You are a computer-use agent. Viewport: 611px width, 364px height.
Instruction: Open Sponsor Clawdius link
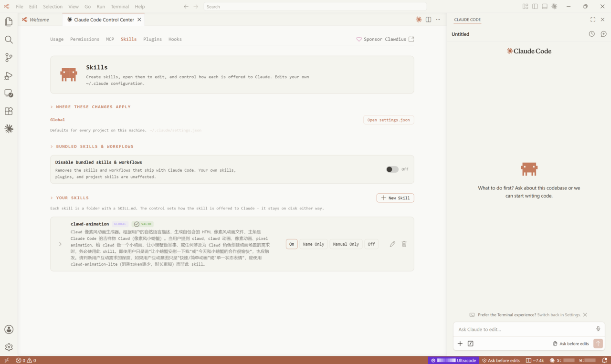(x=385, y=39)
